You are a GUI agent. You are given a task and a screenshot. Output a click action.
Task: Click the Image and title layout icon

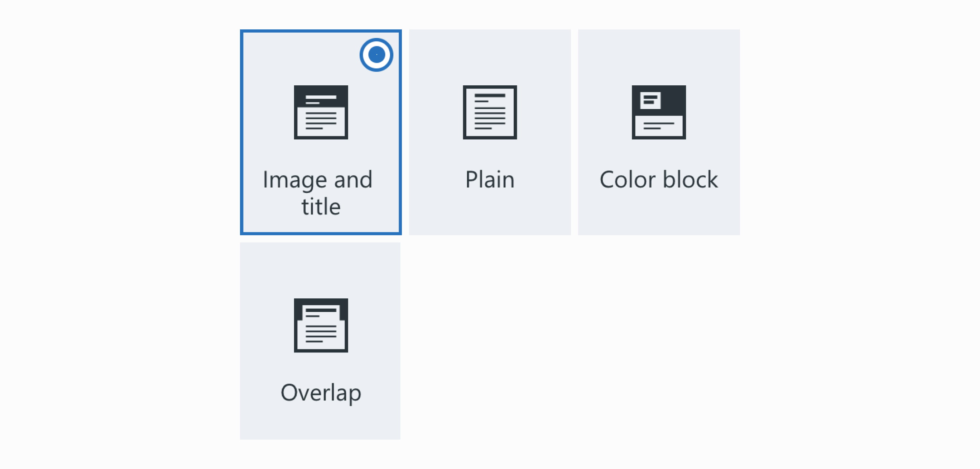pos(321,112)
